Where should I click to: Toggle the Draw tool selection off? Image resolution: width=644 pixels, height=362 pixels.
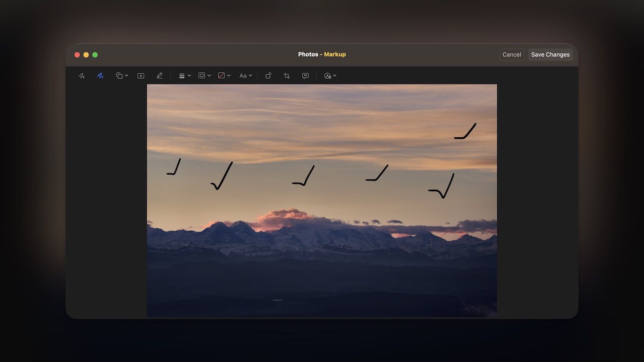coord(100,75)
